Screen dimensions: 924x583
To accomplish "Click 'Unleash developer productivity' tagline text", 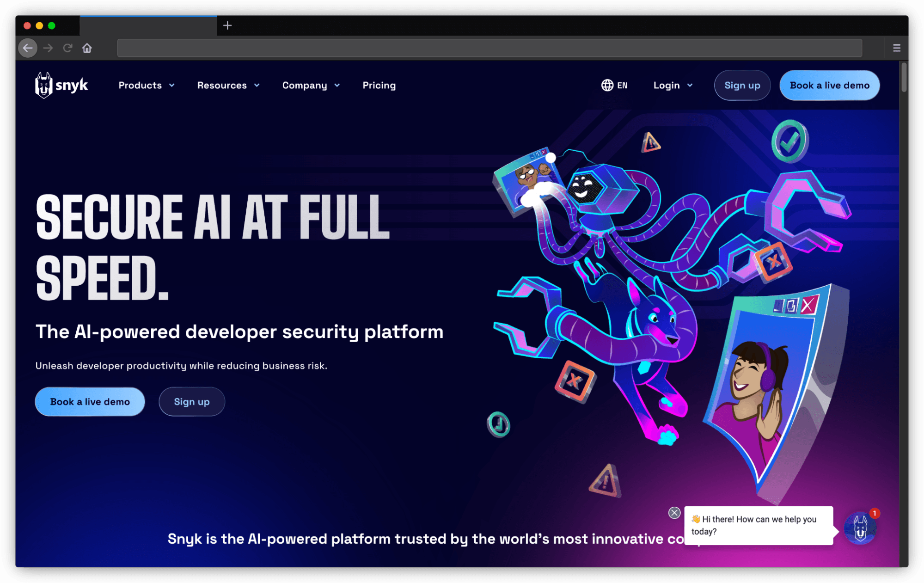I will click(x=181, y=366).
